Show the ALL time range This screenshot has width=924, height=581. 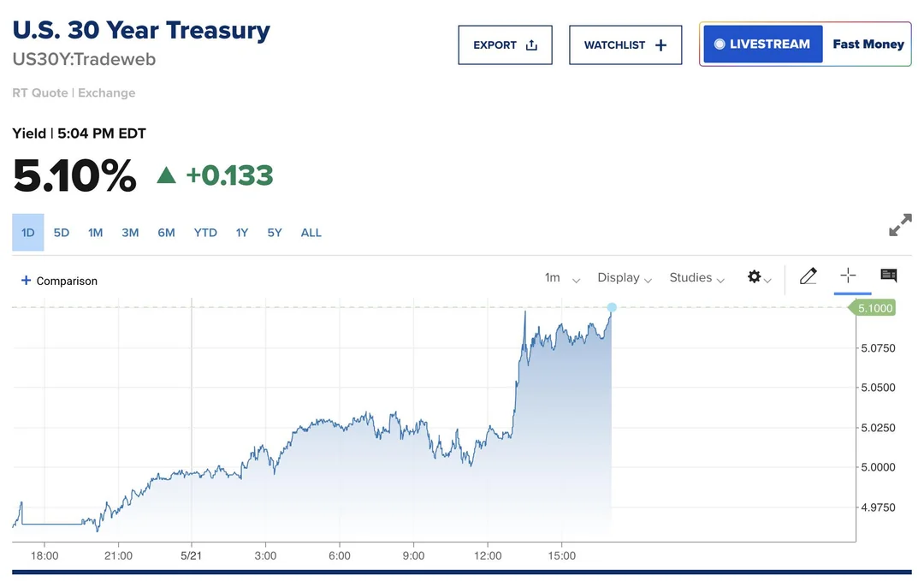tap(311, 233)
